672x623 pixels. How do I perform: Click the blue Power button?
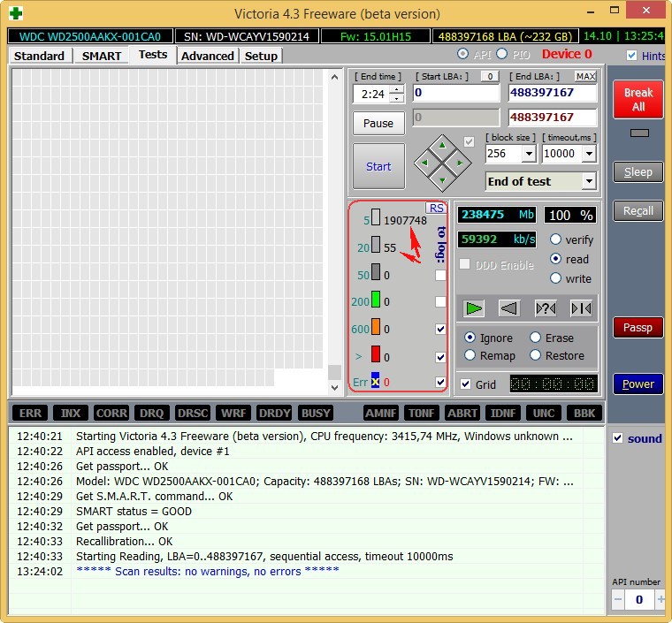(x=638, y=384)
